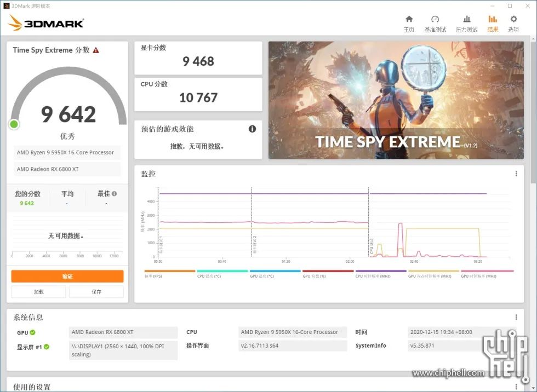
Task: Toggle the CPU temperature legend swatch
Action: [222, 271]
